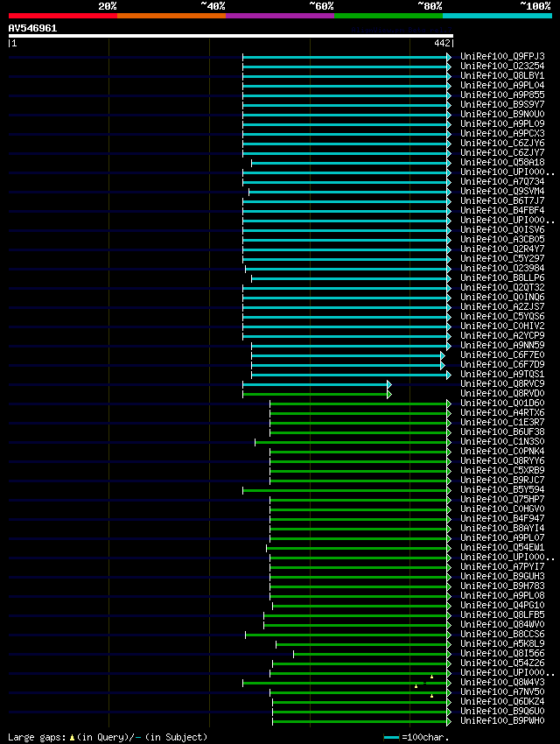This screenshot has width=560, height=744.
Task: Open hit UniRef100_O23254
Action: (x=502, y=66)
